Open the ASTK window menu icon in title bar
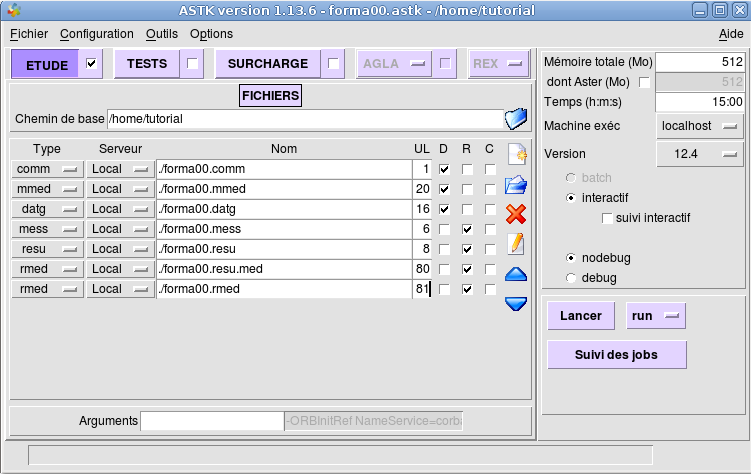751x474 pixels. (x=12, y=11)
